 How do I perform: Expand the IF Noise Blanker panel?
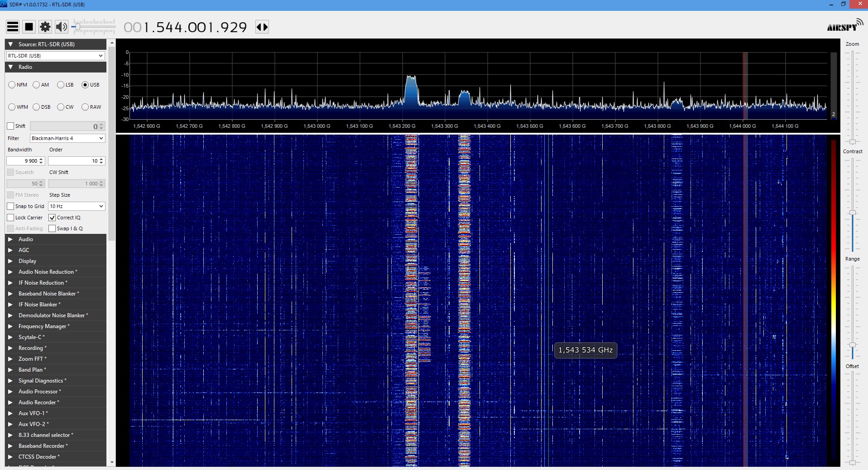[56, 305]
